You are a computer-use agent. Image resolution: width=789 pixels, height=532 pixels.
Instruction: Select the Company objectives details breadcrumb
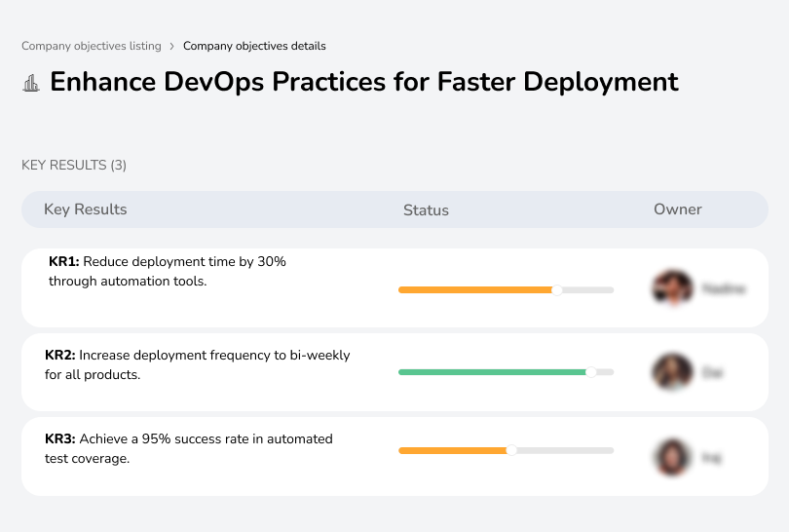pyautogui.click(x=254, y=46)
